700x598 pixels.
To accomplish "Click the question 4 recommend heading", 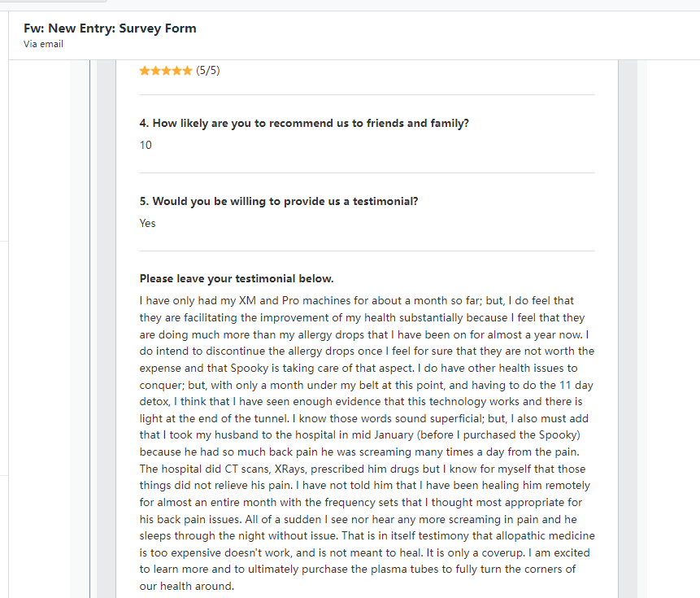I will click(304, 124).
